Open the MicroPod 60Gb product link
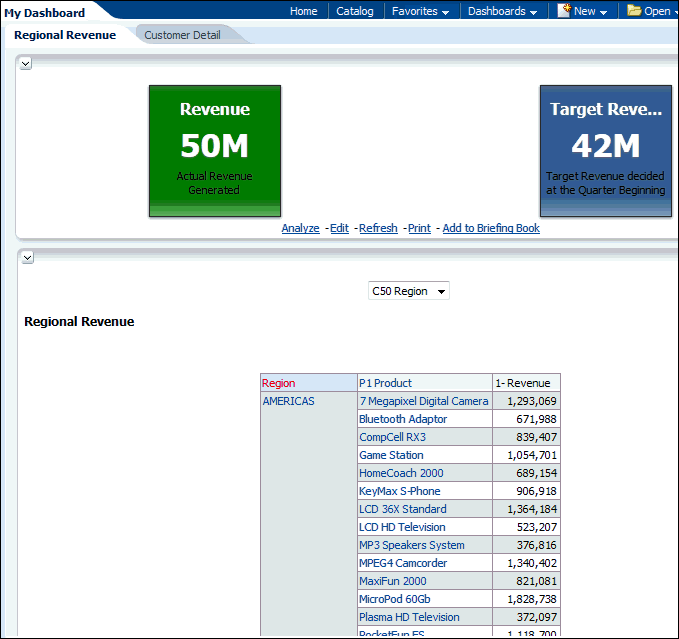 click(395, 599)
